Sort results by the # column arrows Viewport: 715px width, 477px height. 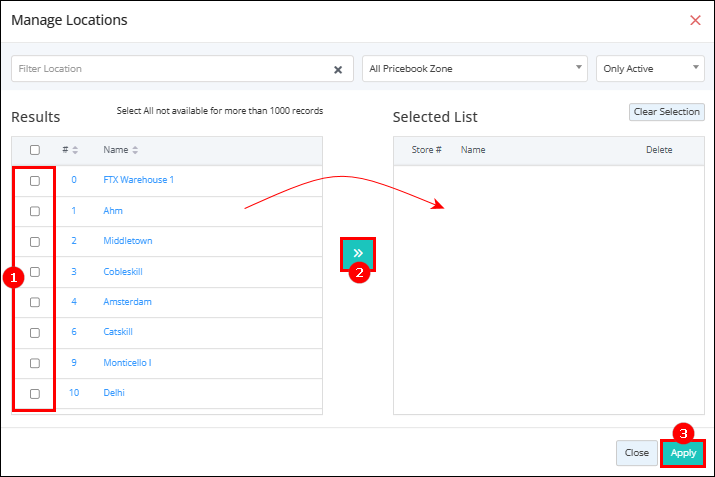(x=75, y=150)
